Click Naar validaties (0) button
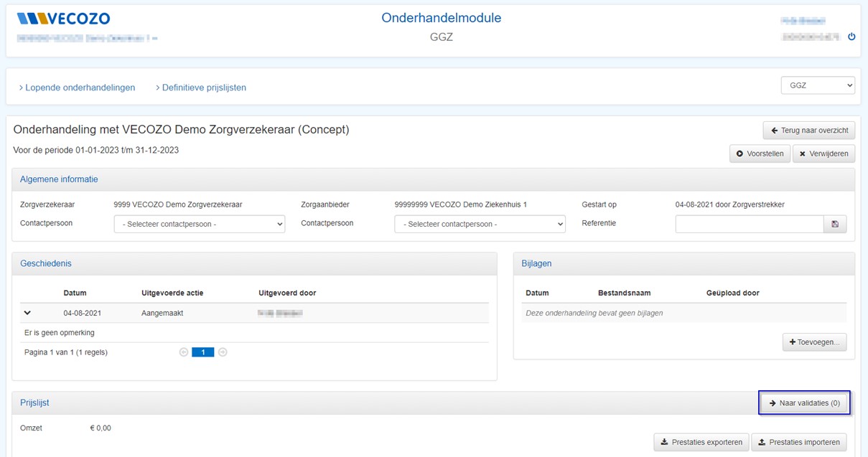Viewport: 868px width, 457px height. 804,403
